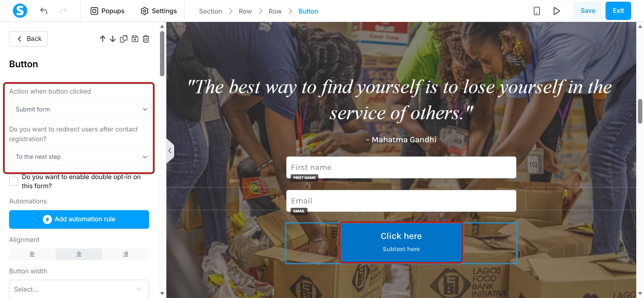Image resolution: width=644 pixels, height=298 pixels.
Task: Switch to mobile preview icon
Action: [537, 11]
